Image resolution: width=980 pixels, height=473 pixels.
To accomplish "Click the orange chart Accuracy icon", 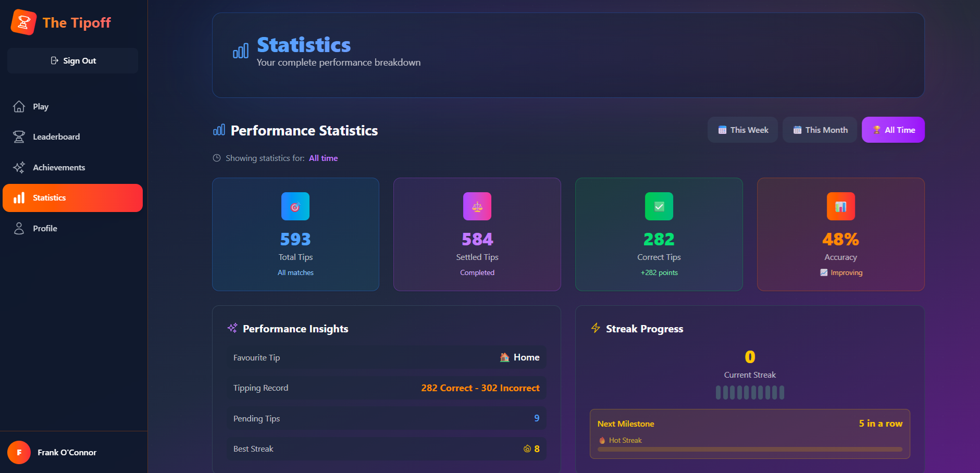I will click(x=840, y=206).
